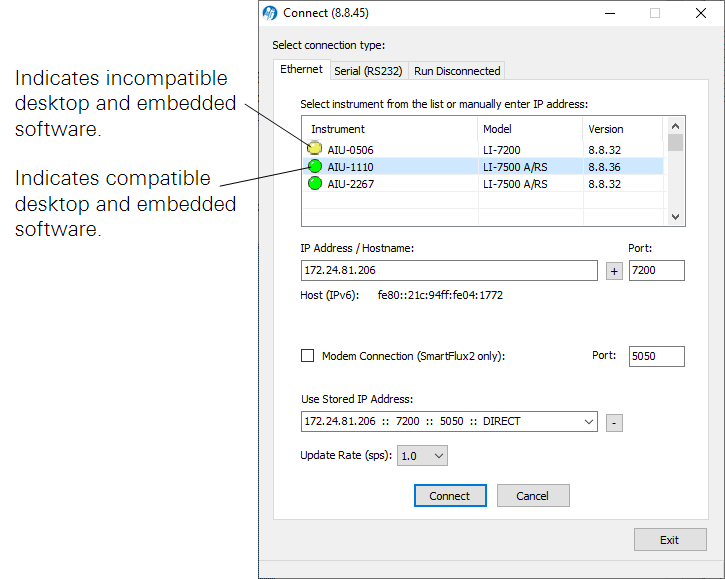Add IP address with the plus button
The height and width of the screenshot is (579, 725).
614,271
